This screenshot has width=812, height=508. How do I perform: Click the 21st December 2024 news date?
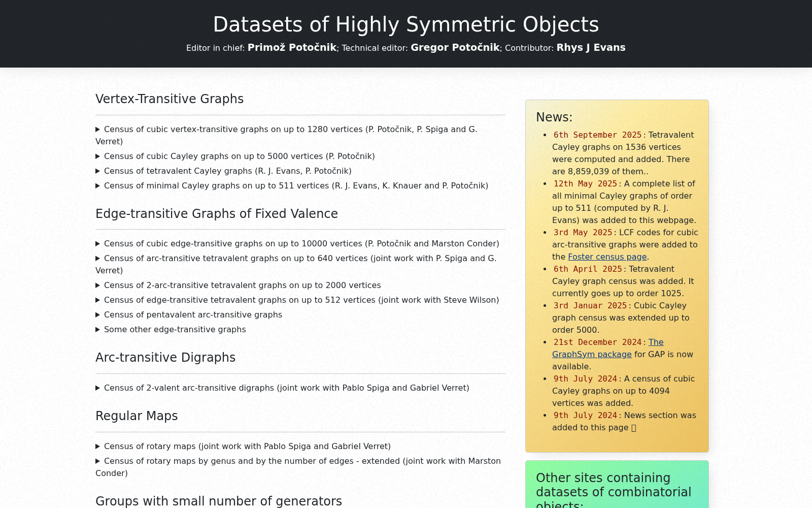coord(597,342)
